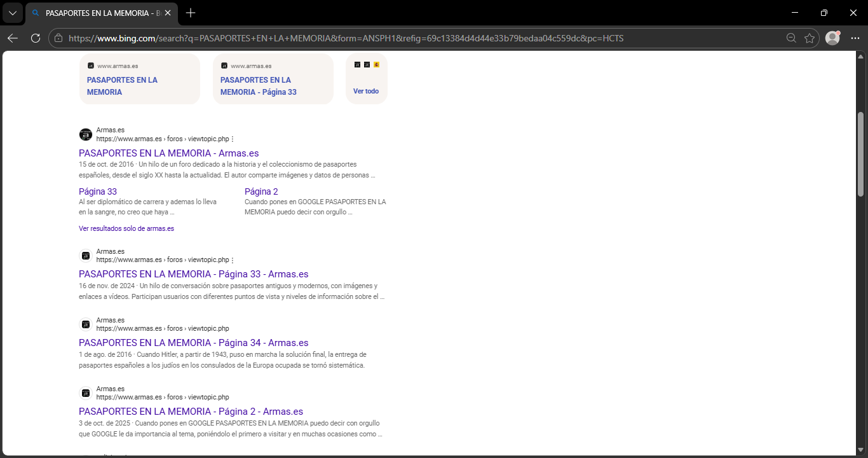Open the 'Página 2' sublink
The width and height of the screenshot is (868, 458).
(x=261, y=191)
